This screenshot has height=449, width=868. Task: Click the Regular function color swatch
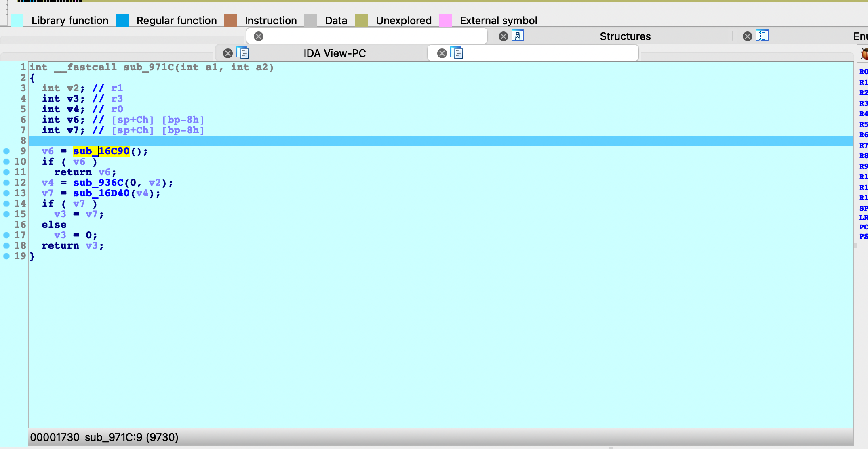[122, 20]
